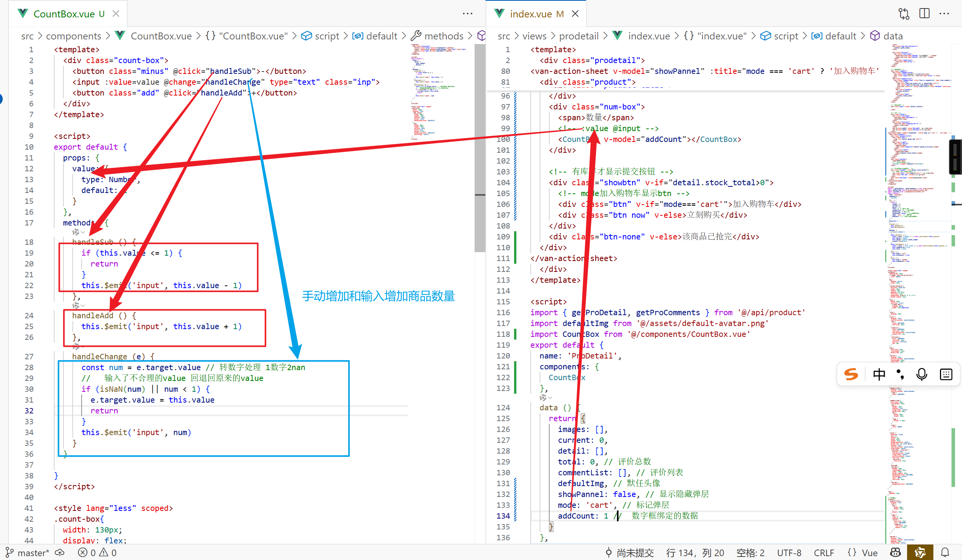Change CRLF line ending setting

click(x=824, y=553)
